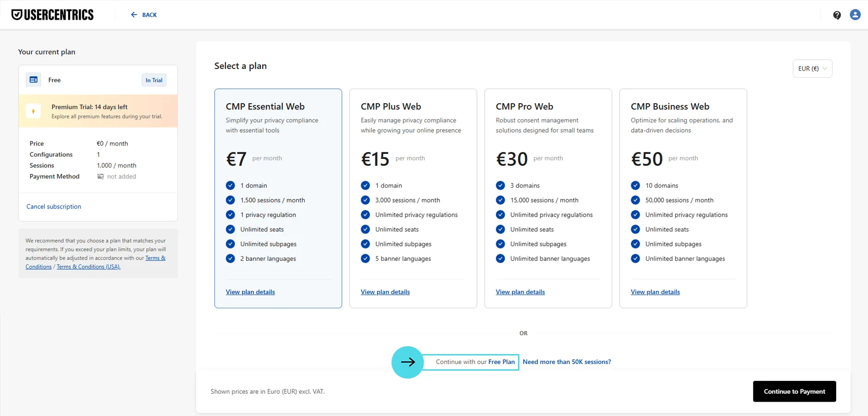Screen dimensions: 868x416
Task: Click the Cancel subscription link
Action: pos(54,207)
